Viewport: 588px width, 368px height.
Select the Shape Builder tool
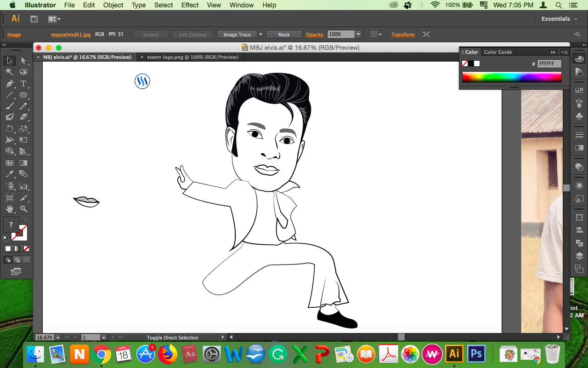10,151
